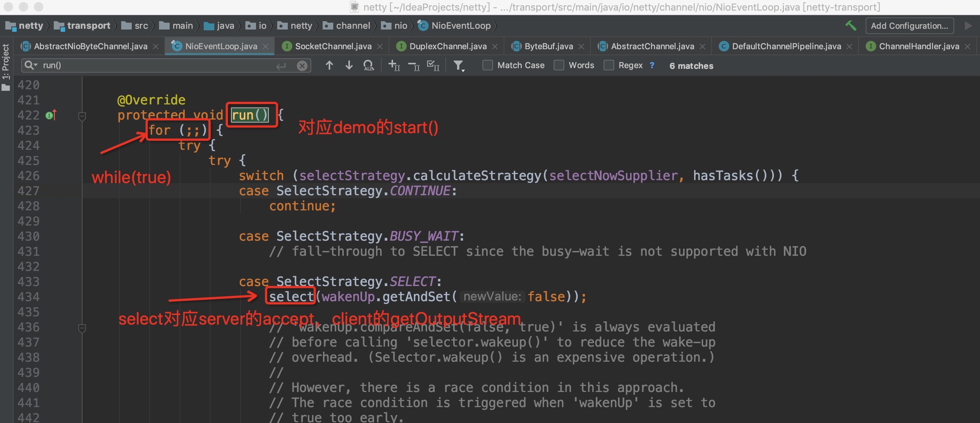Open the search filter funnel dropdown
Image resolution: width=980 pixels, height=423 pixels.
click(459, 66)
